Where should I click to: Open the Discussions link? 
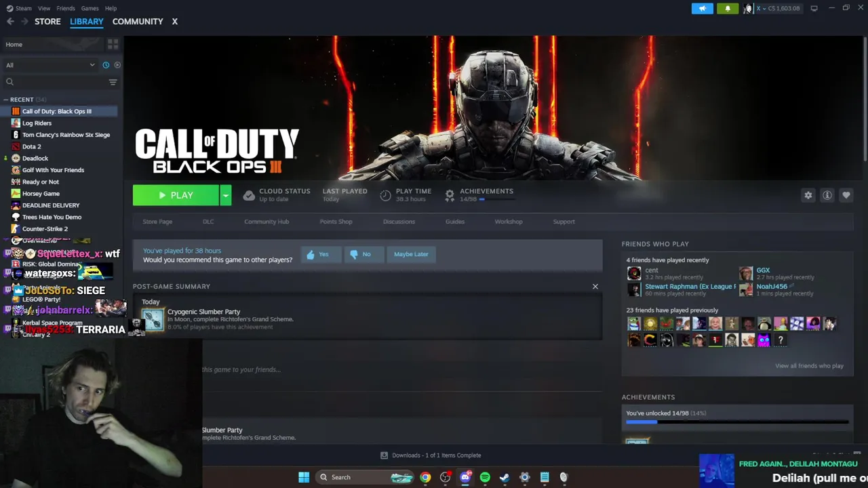tap(399, 222)
